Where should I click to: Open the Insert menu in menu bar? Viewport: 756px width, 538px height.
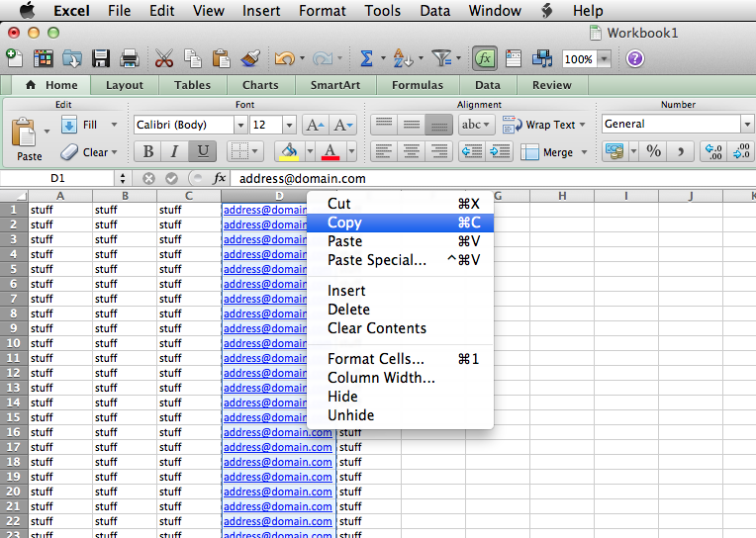[261, 11]
